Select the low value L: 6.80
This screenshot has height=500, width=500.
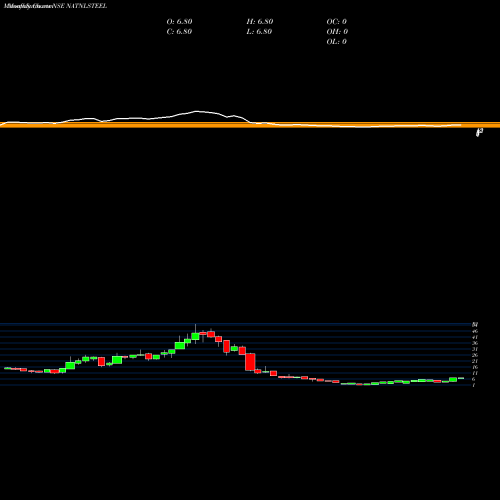259,31
